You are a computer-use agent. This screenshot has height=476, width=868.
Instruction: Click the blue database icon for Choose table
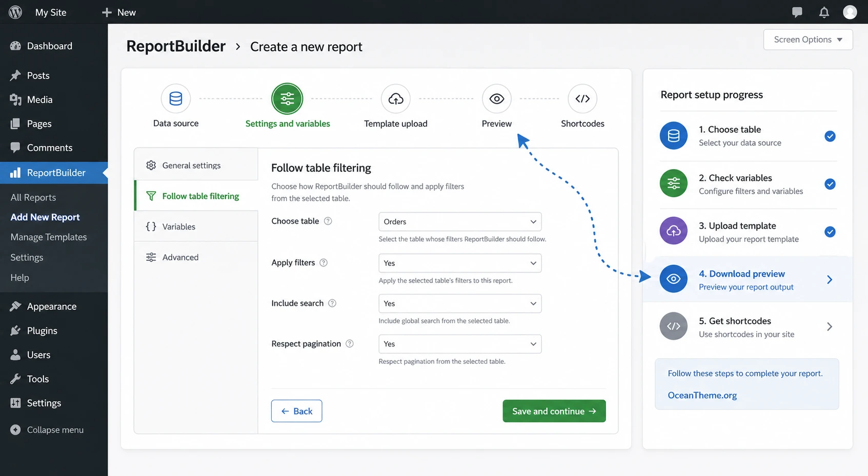674,136
